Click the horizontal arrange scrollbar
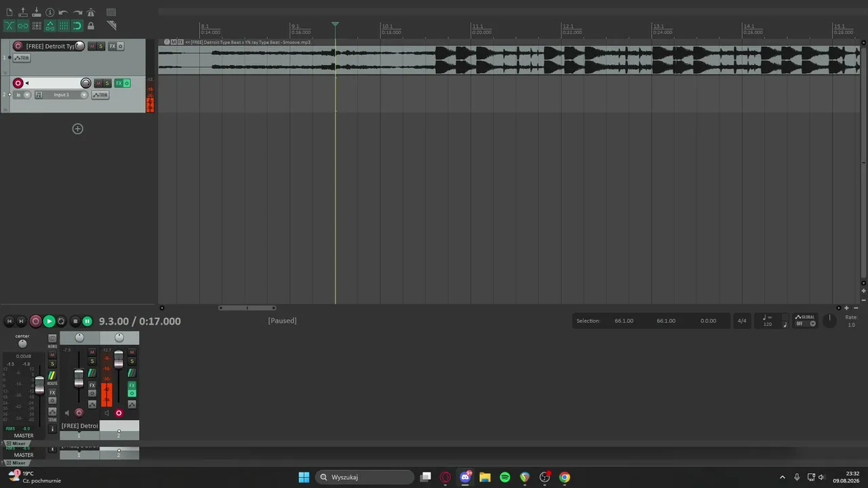This screenshot has height=488, width=868. click(x=247, y=308)
